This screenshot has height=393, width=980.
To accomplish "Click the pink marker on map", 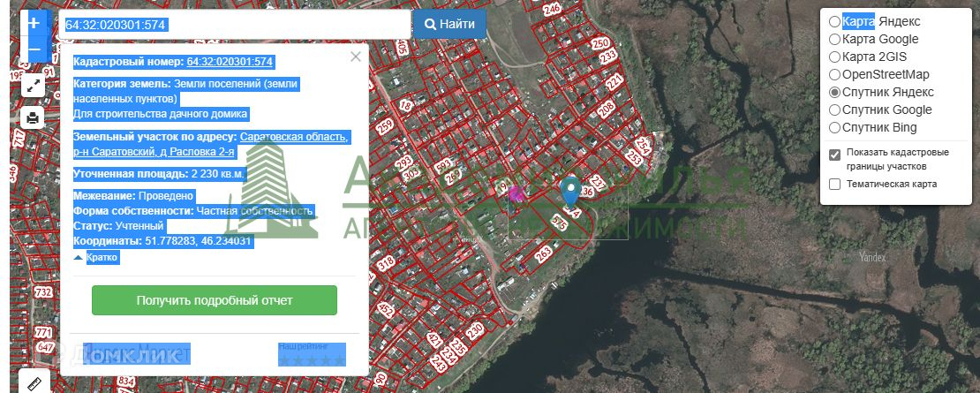I will pyautogui.click(x=516, y=193).
